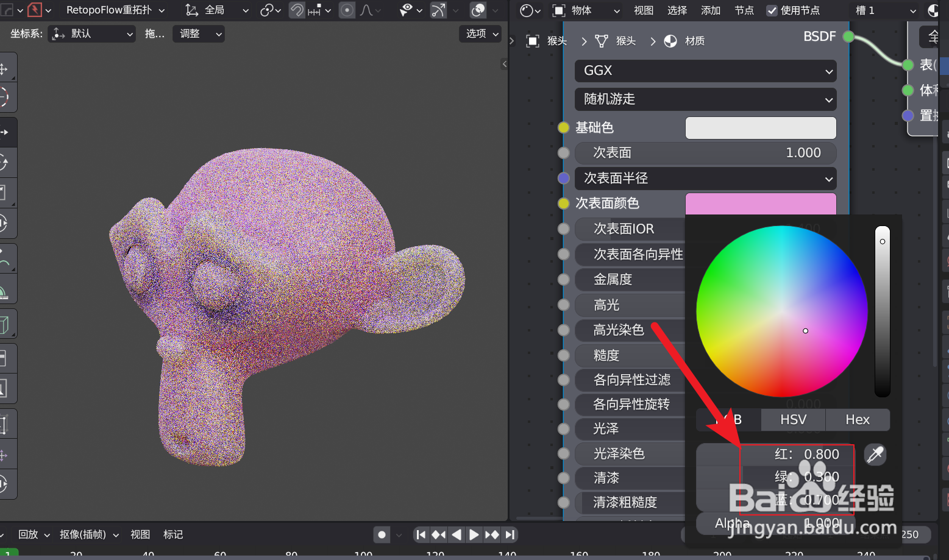
Task: Click the node editor type icon
Action: click(x=530, y=10)
